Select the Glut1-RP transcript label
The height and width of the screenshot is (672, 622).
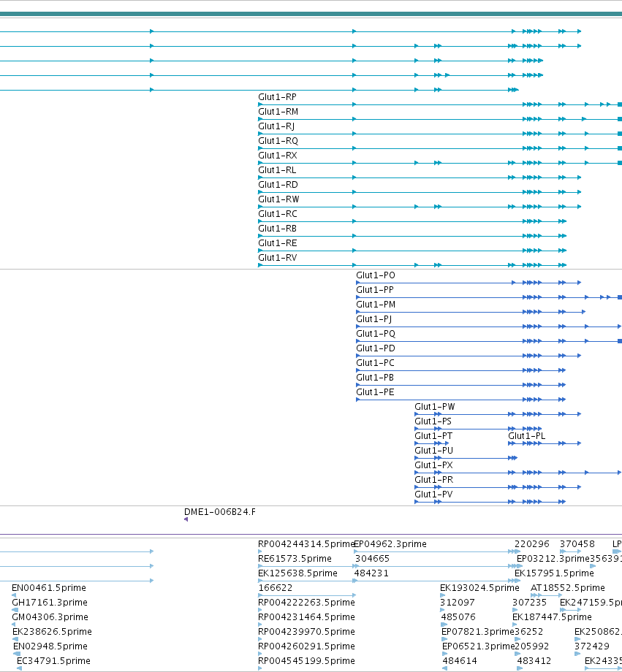[277, 97]
